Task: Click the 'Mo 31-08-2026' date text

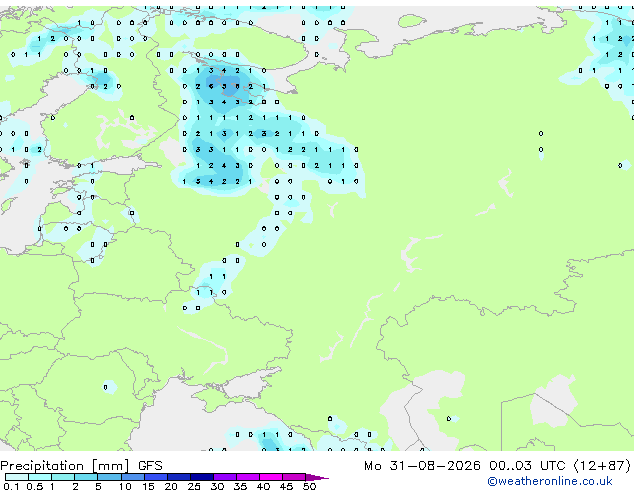Action: point(422,466)
